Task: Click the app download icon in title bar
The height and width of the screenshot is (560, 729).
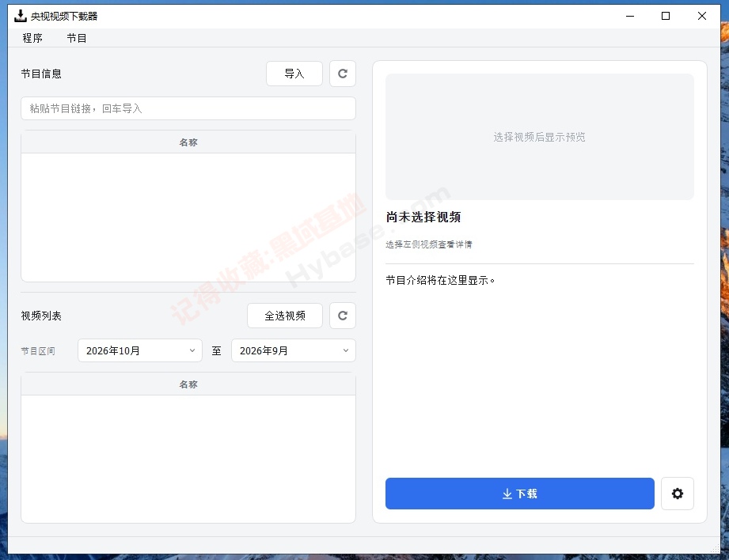Action: (x=21, y=16)
